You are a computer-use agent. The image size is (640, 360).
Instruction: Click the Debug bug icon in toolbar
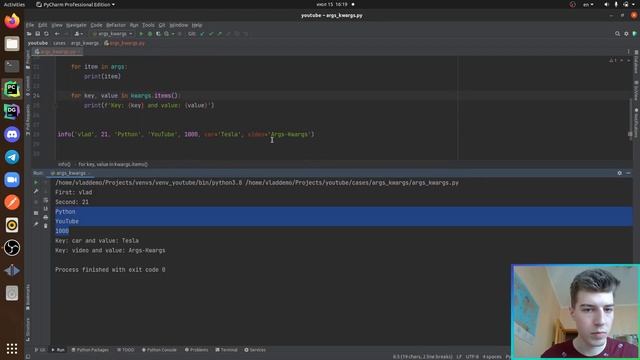point(150,34)
